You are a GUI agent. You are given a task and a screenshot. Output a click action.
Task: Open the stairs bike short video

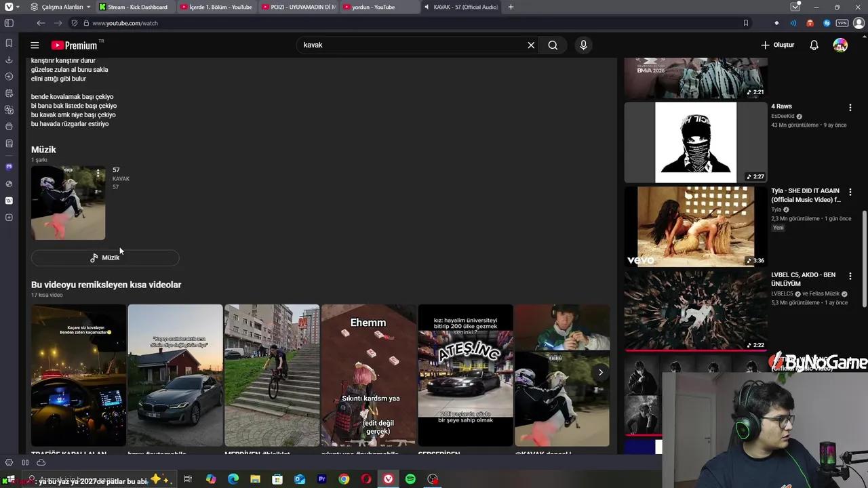(x=272, y=375)
